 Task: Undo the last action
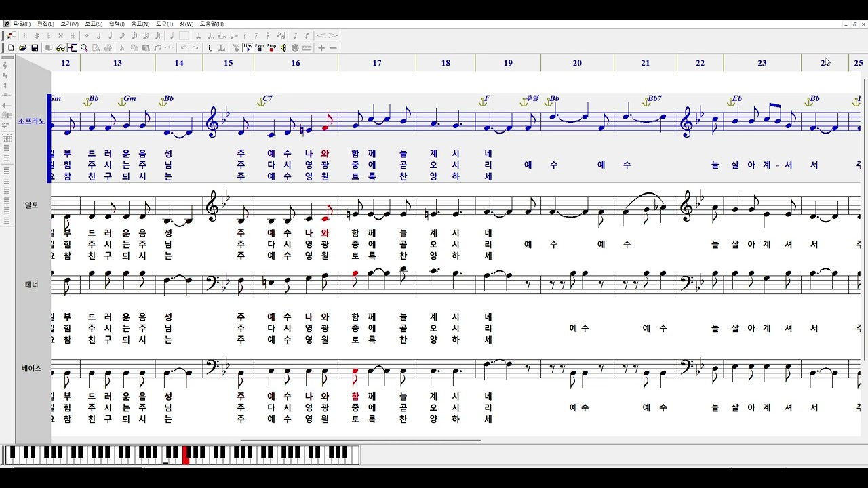184,48
